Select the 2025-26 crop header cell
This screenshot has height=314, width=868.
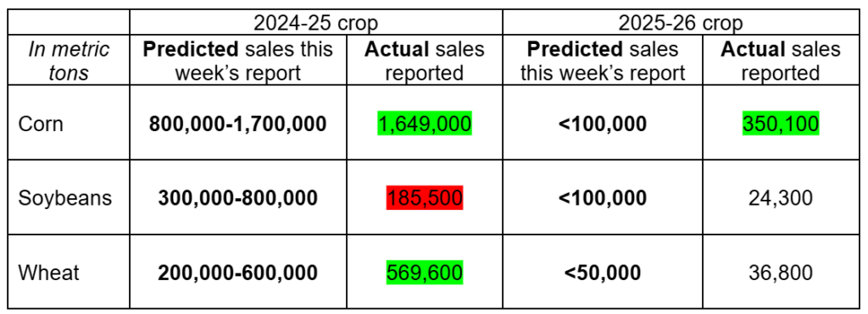point(681,23)
